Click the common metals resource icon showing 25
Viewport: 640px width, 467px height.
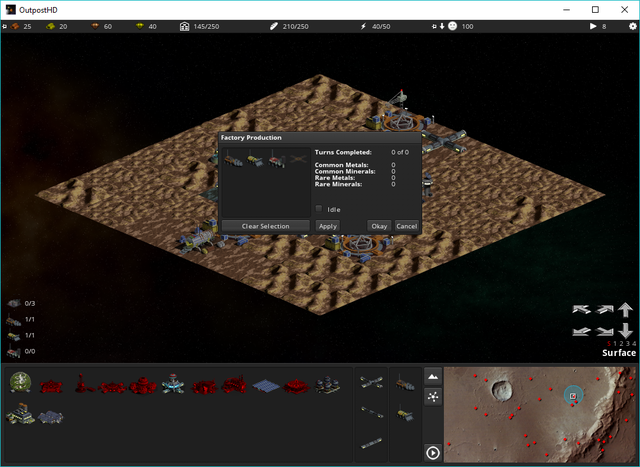pos(15,27)
